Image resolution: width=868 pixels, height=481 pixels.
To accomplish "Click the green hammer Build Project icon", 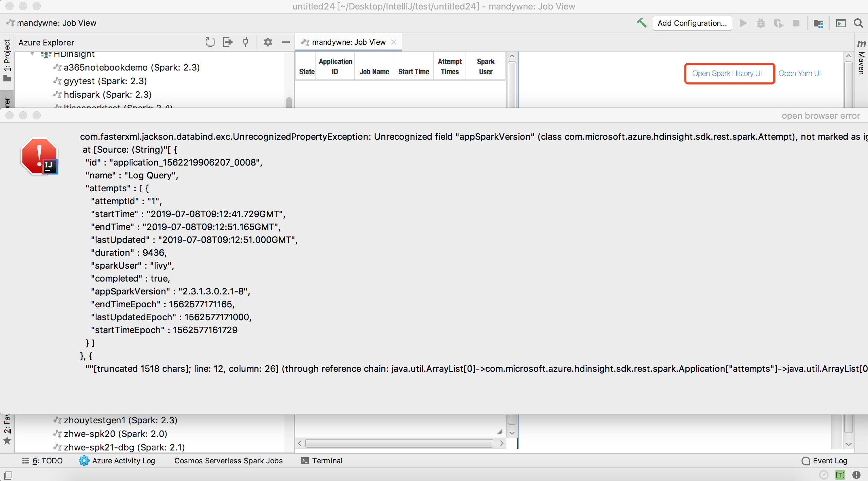I will (641, 23).
